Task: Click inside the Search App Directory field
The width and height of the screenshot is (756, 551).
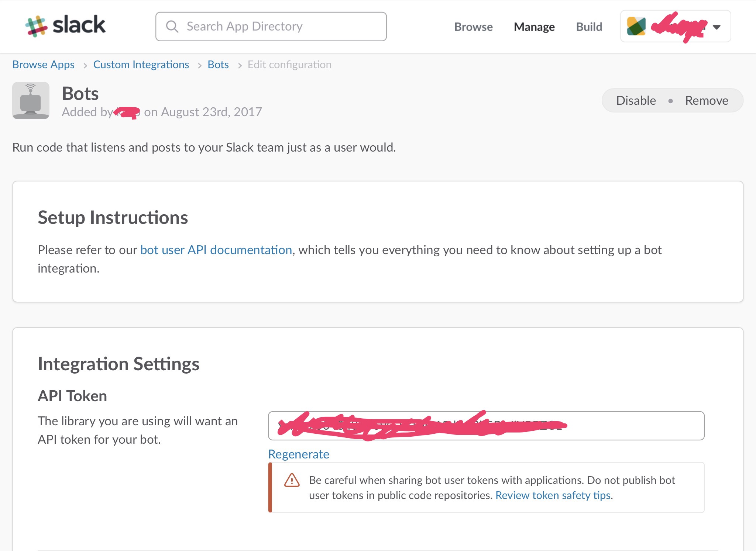Action: (271, 26)
